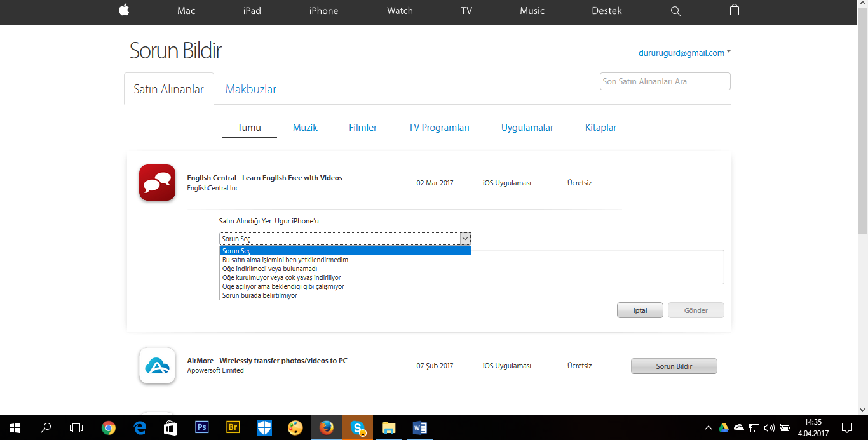Choose the highlighted Sorun Seç option
Screen dimensions: 868x440
(x=346, y=251)
